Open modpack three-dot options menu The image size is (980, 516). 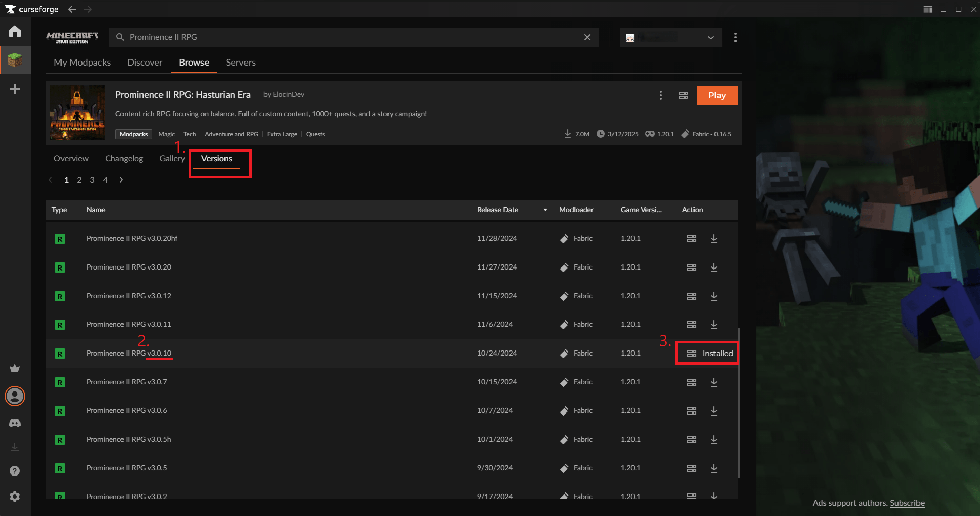pyautogui.click(x=660, y=95)
